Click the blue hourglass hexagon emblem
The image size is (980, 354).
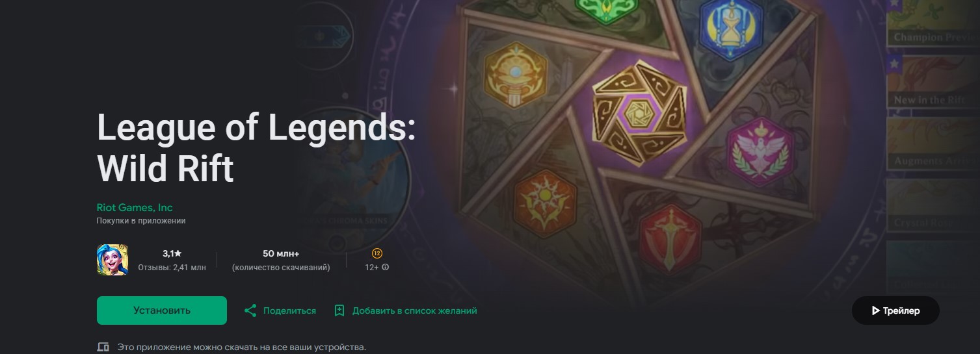(730, 29)
